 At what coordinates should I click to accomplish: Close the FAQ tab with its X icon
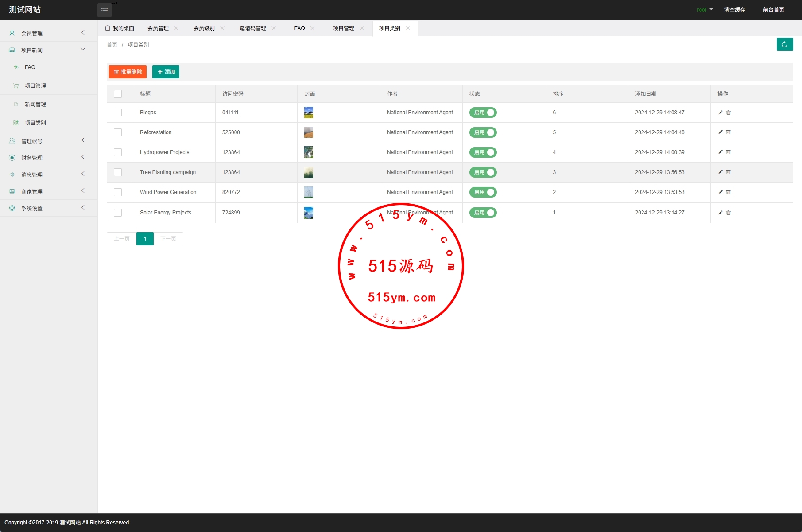click(x=313, y=28)
